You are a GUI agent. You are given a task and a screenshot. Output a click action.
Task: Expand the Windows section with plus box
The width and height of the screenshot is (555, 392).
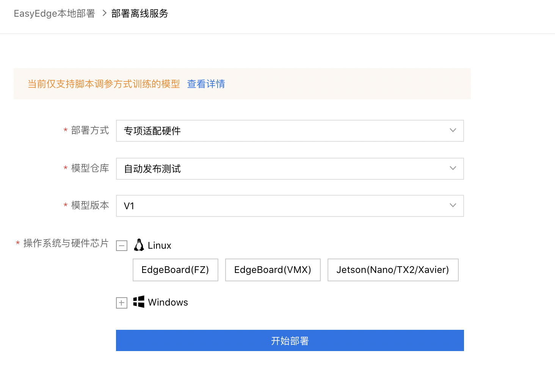pyautogui.click(x=122, y=303)
